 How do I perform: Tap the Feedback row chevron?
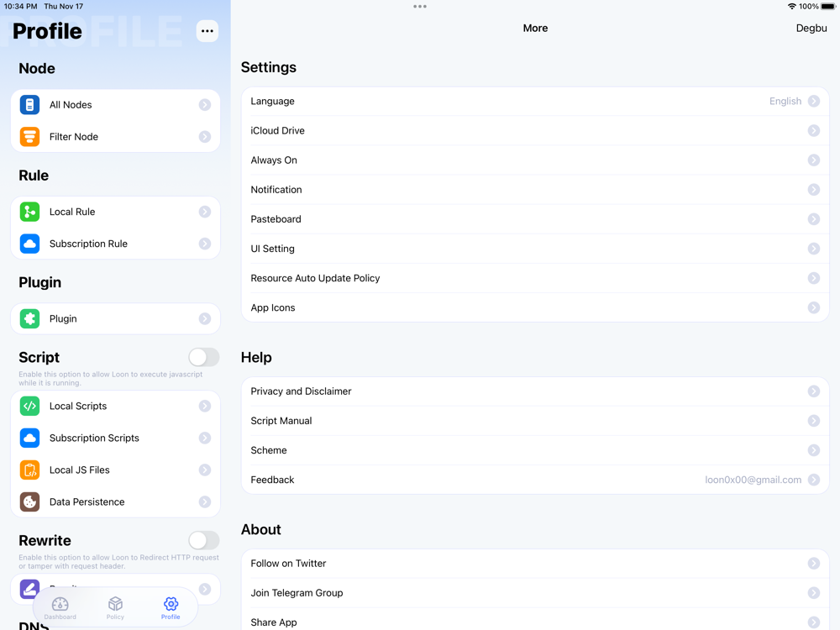814,480
